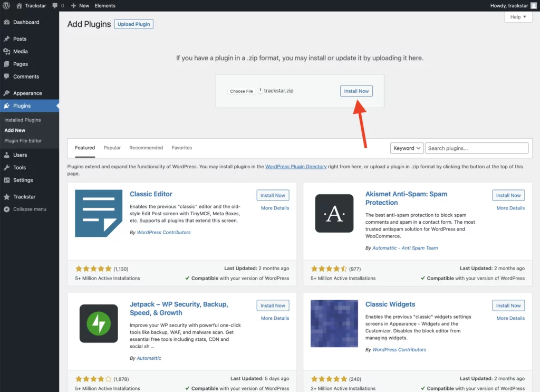Open the Automattic - Anti Spam Team author link
The image size is (540, 392).
(x=405, y=247)
